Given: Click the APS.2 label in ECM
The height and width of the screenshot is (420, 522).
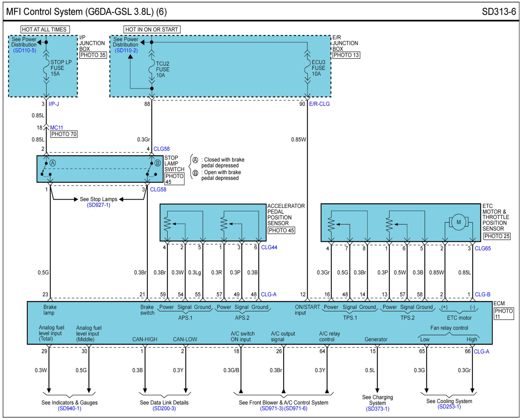Looking at the screenshot, I should click(242, 318).
